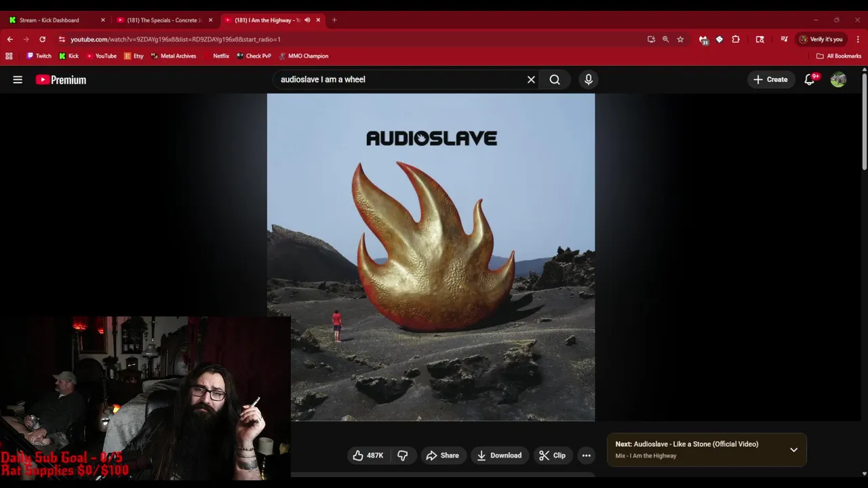Bookmark this page with the star
Viewport: 868px width, 488px height.
click(680, 39)
